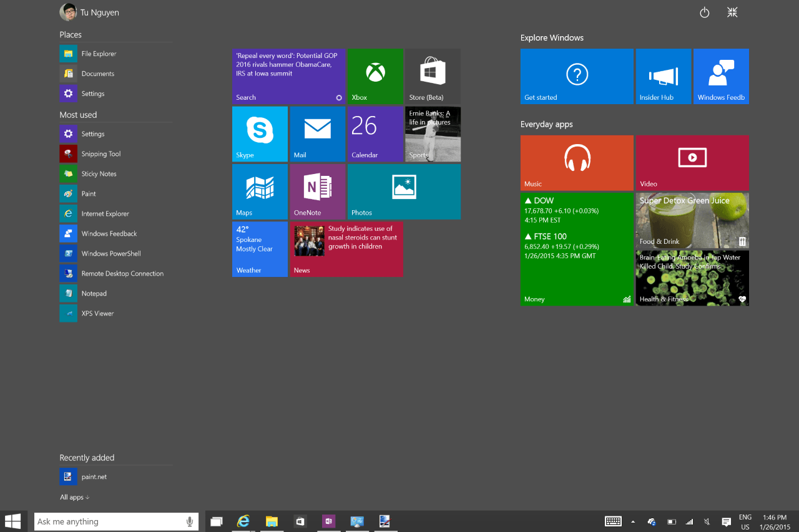Select Snipping Tool under Most used
The image size is (799, 532).
101,153
